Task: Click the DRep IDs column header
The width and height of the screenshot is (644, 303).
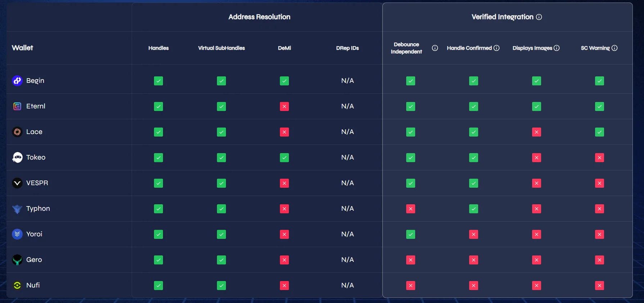Action: pos(347,48)
